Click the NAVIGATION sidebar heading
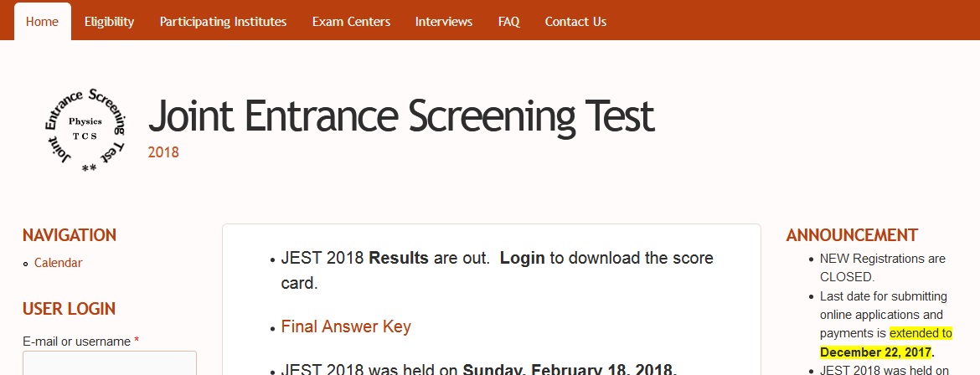 [x=70, y=235]
